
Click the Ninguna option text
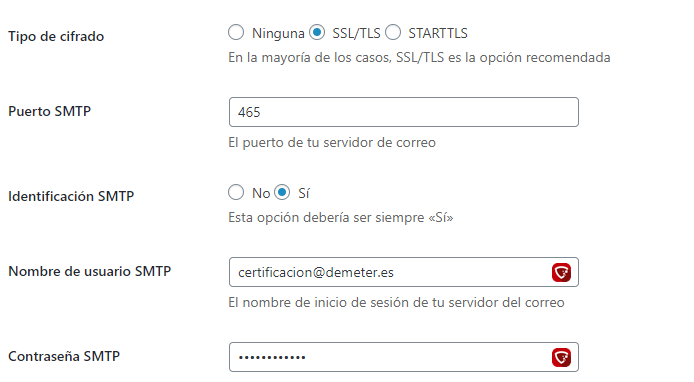click(x=278, y=34)
